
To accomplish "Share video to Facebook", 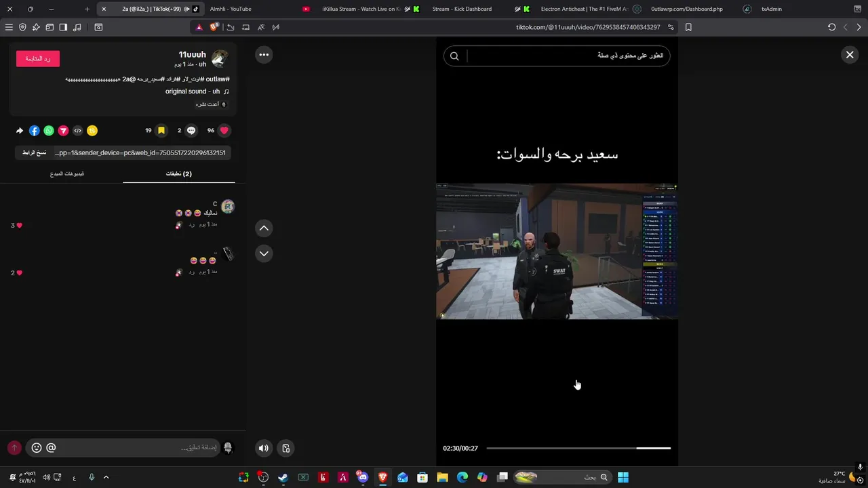I will (x=35, y=131).
